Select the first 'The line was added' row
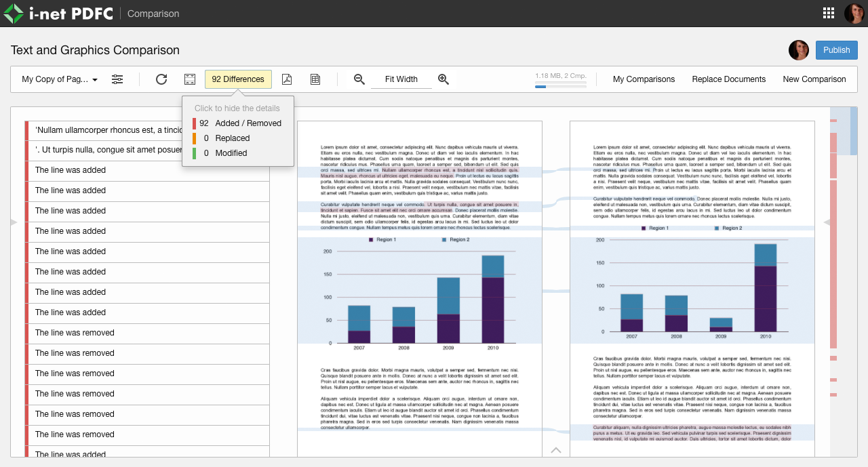The height and width of the screenshot is (467, 868). point(147,171)
